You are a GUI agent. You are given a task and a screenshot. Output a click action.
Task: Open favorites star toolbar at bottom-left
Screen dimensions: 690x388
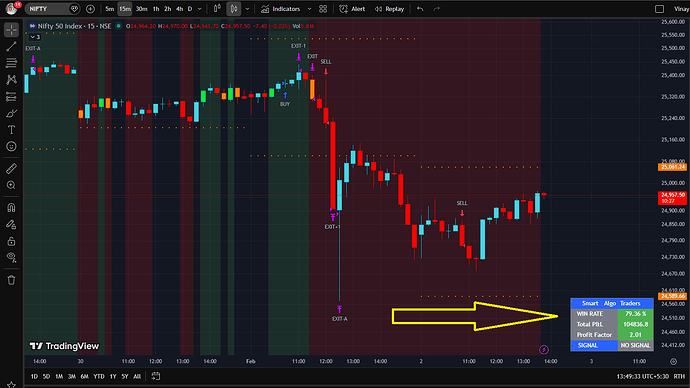coord(11,384)
